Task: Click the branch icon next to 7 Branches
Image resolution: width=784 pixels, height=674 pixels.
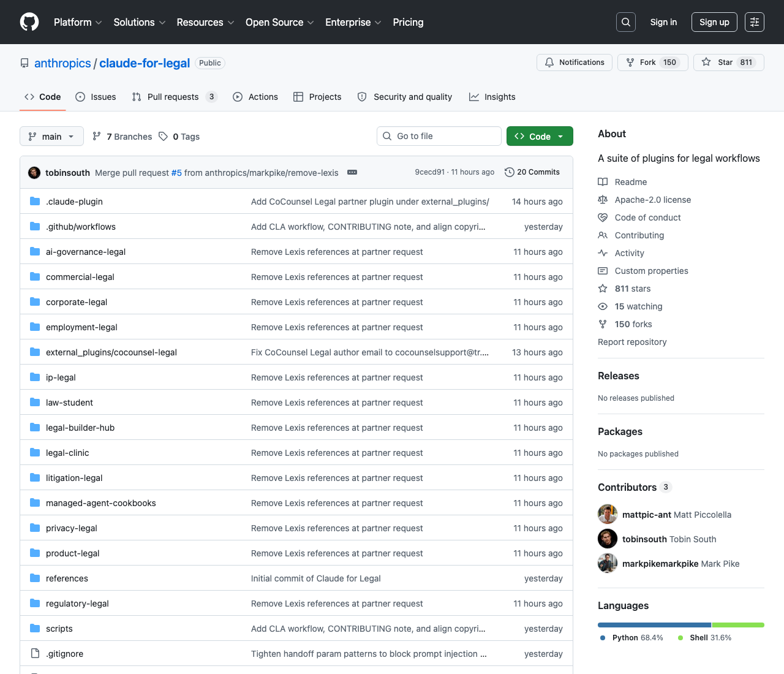Action: click(x=97, y=136)
